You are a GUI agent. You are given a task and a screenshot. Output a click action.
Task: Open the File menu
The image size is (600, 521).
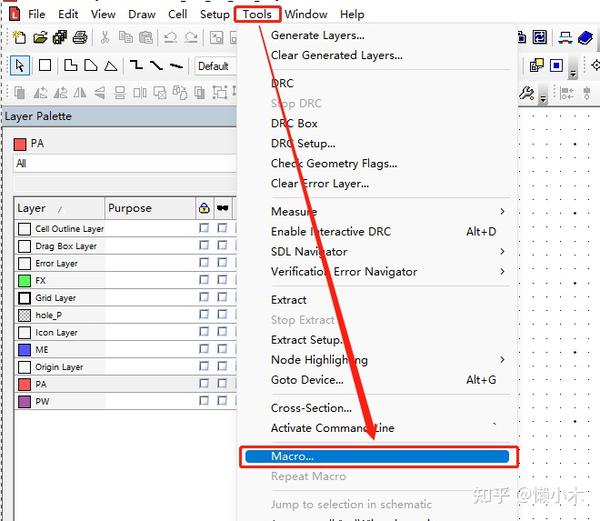(37, 15)
